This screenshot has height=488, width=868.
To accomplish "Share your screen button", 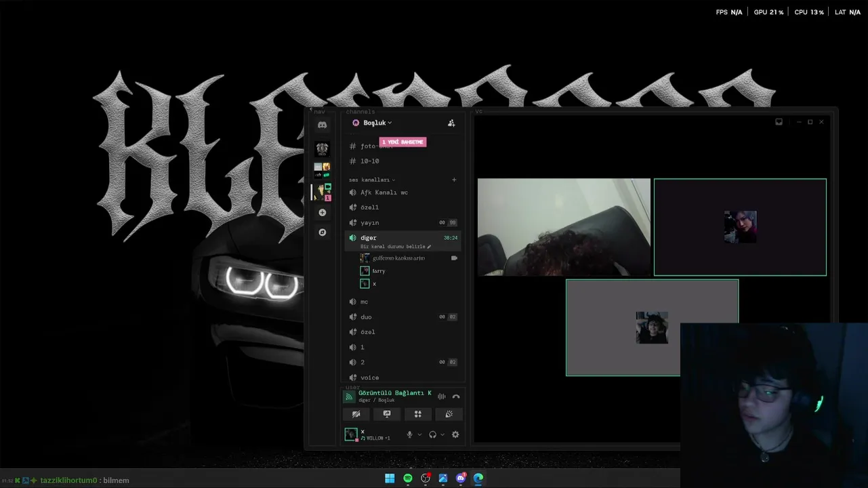I will coord(387,414).
